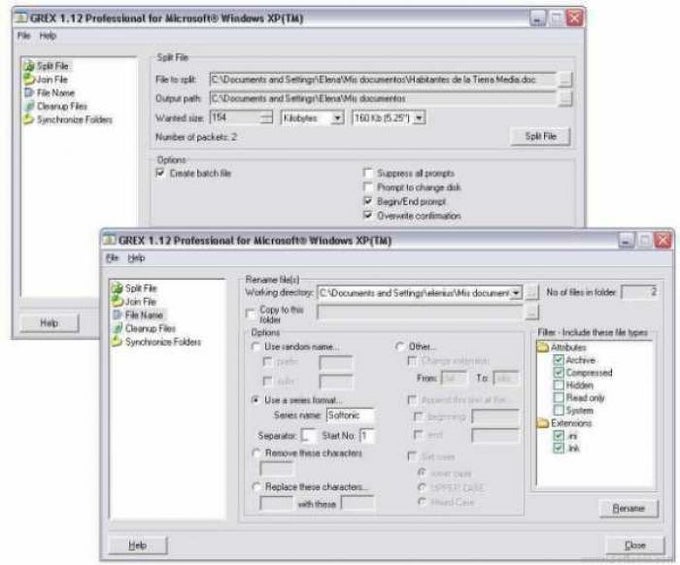Check Read only attribute filter

pyautogui.click(x=559, y=398)
